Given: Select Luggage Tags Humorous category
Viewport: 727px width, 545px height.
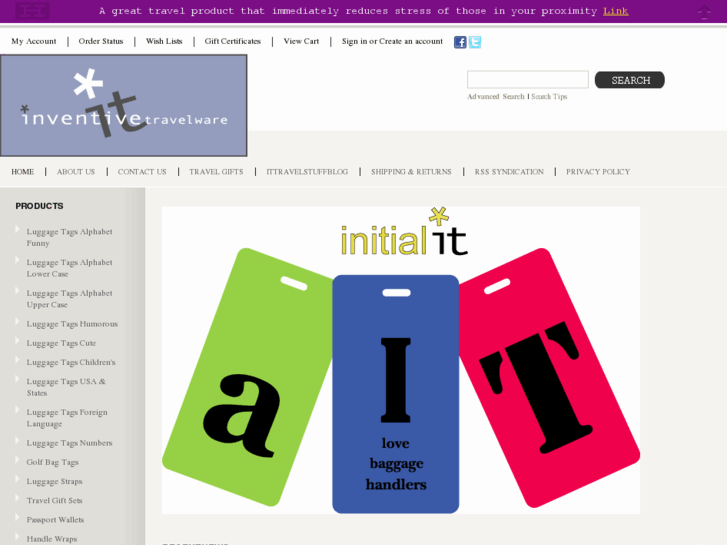Looking at the screenshot, I should tap(72, 324).
